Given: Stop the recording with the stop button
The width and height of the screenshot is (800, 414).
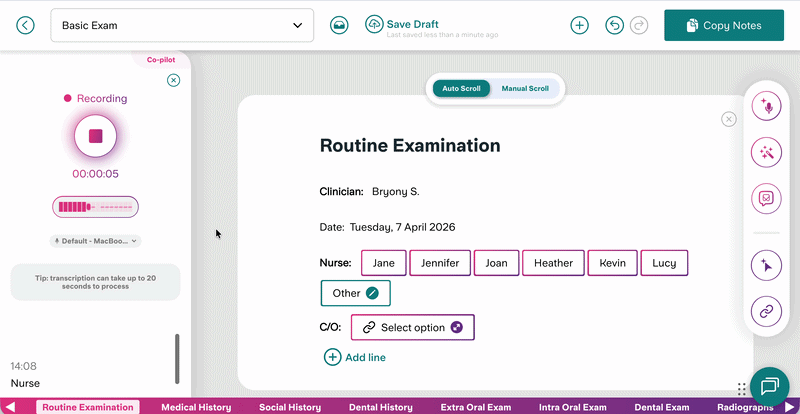Looking at the screenshot, I should (x=95, y=136).
